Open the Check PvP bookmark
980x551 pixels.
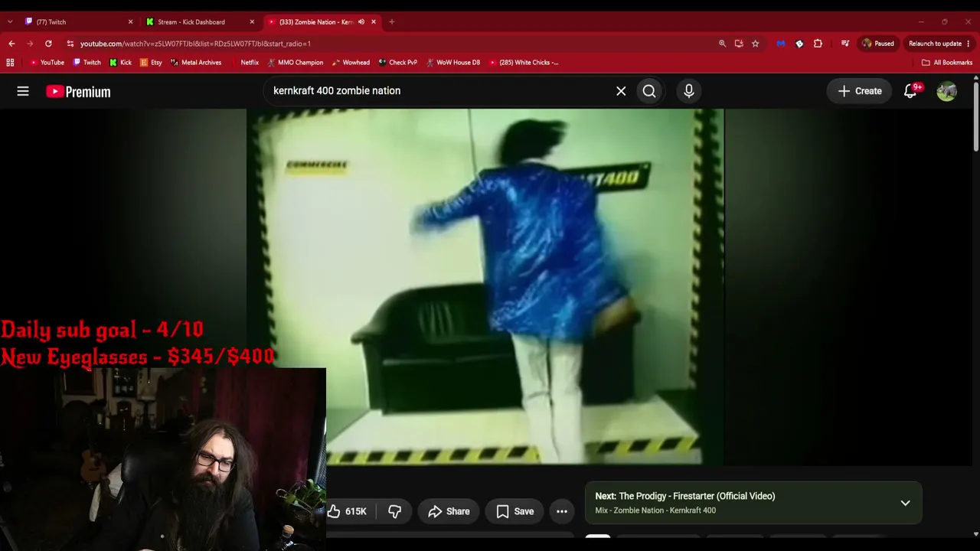coord(398,63)
